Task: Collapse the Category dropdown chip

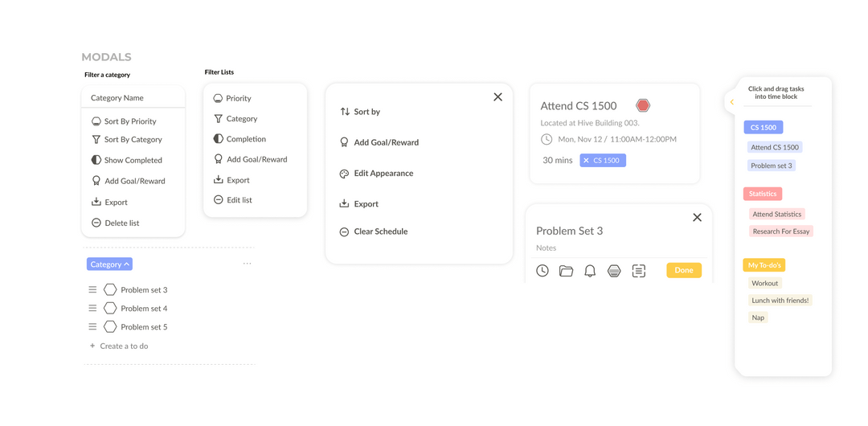Action: [x=109, y=264]
